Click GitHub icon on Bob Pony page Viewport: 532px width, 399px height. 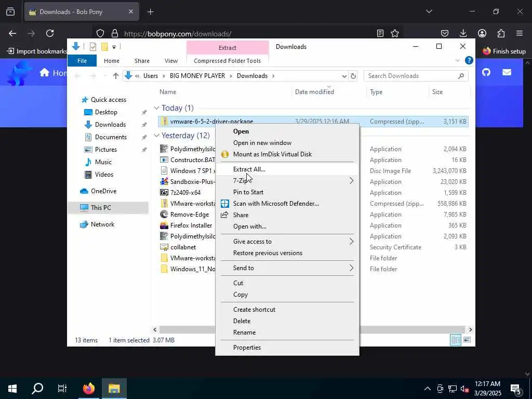pos(486,72)
